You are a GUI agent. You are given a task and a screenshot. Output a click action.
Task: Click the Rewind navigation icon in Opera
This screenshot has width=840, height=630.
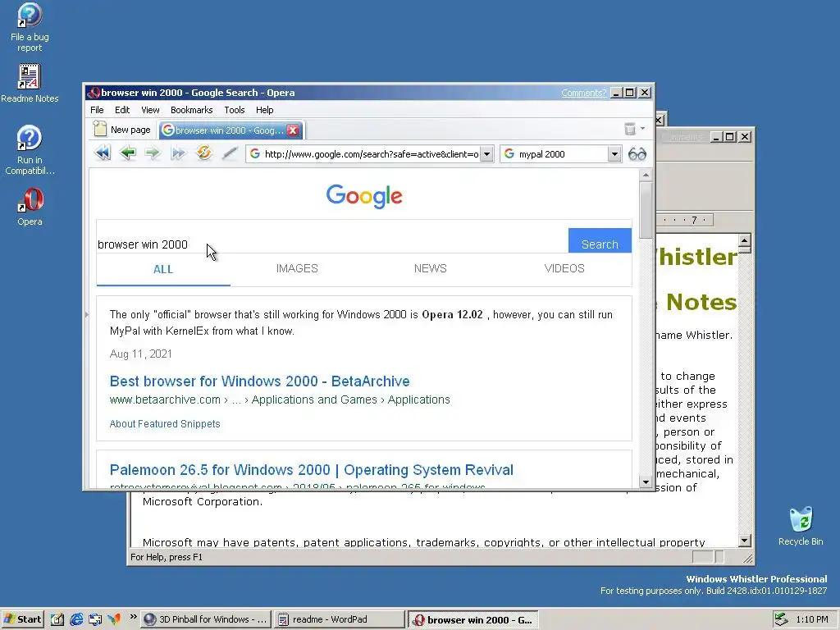coord(103,153)
